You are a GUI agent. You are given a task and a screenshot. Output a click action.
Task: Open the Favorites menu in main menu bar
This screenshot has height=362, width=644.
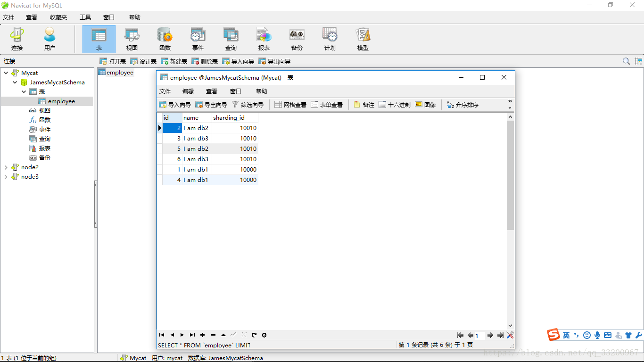click(58, 17)
